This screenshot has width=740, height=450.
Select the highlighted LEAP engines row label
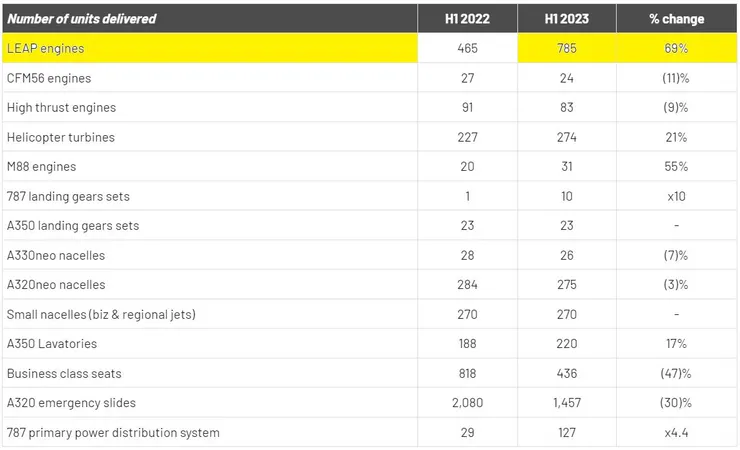click(46, 48)
